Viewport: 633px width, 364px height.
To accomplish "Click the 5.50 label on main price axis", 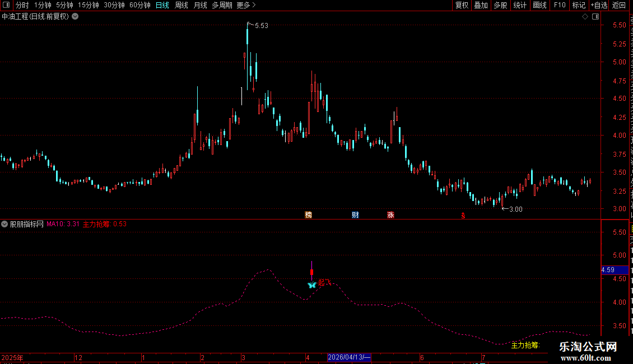I will (619, 25).
